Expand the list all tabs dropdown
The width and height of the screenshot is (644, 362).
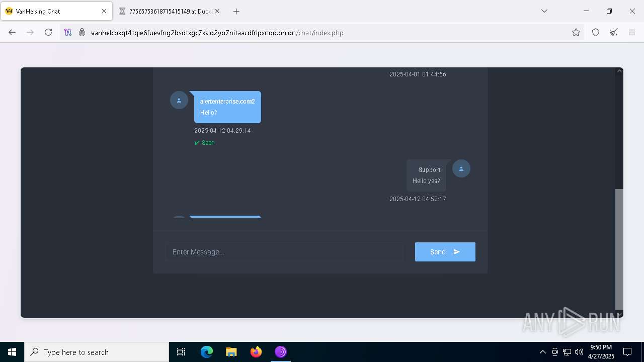[x=544, y=11]
